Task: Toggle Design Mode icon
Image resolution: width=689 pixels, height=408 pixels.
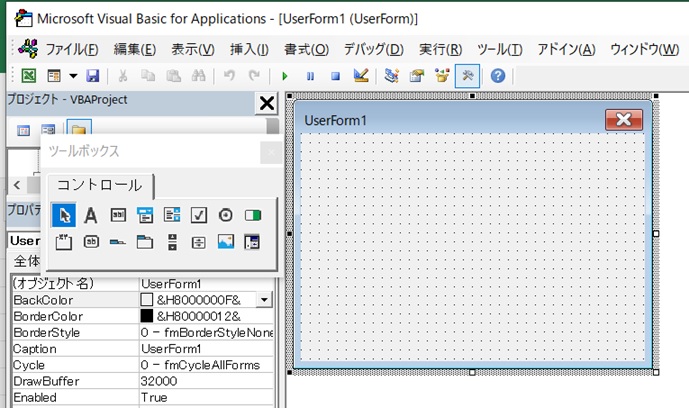Action: coord(361,76)
